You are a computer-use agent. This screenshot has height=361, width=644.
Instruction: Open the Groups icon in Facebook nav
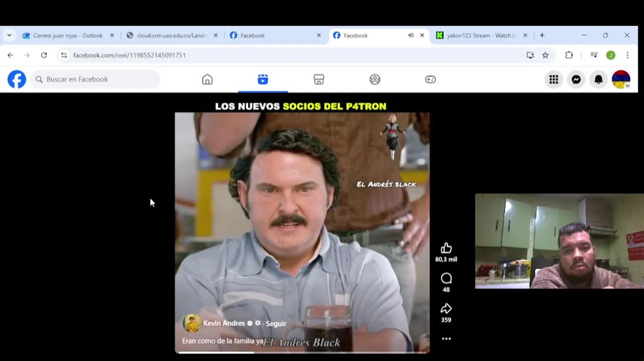pos(375,79)
